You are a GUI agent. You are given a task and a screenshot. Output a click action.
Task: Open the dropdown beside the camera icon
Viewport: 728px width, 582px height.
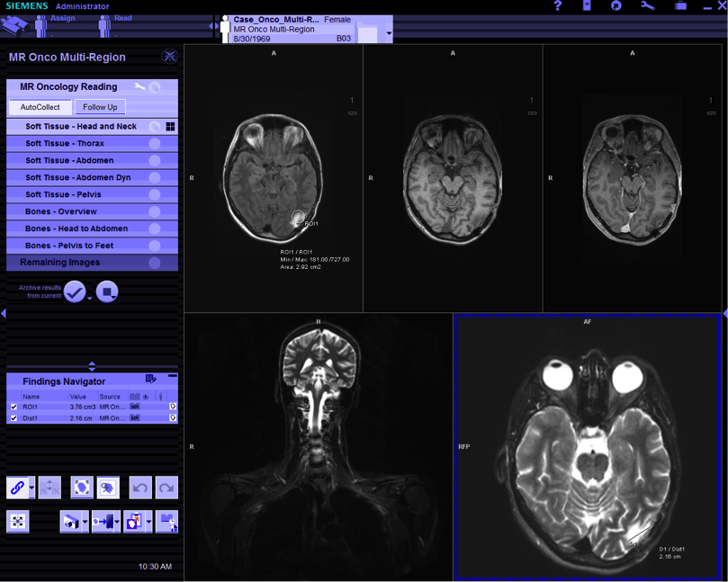[84, 521]
